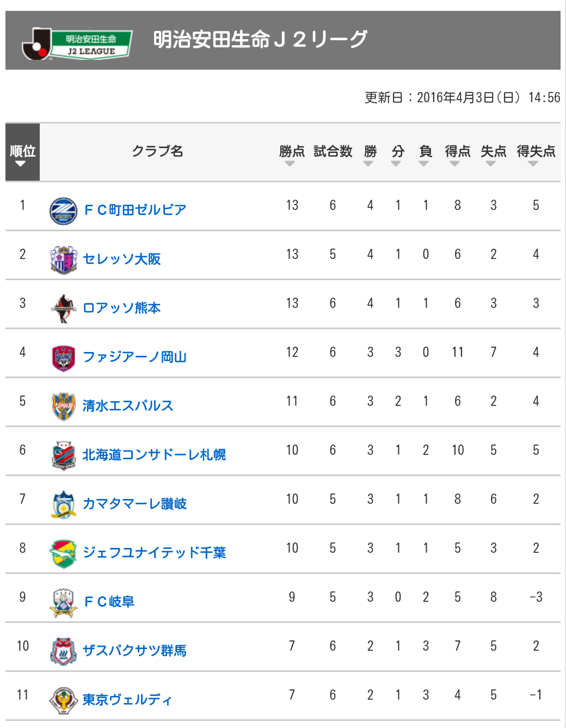The height and width of the screenshot is (728, 566).
Task: Click the クラブ名 column header
Action: click(158, 151)
